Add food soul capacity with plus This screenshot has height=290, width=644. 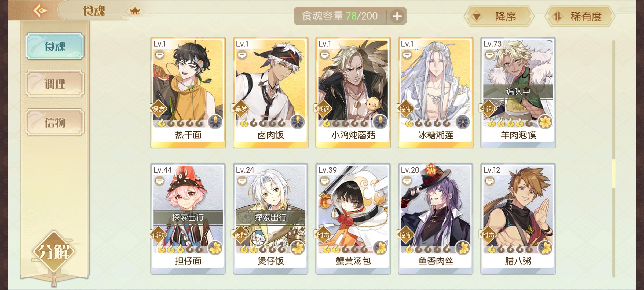tap(397, 16)
